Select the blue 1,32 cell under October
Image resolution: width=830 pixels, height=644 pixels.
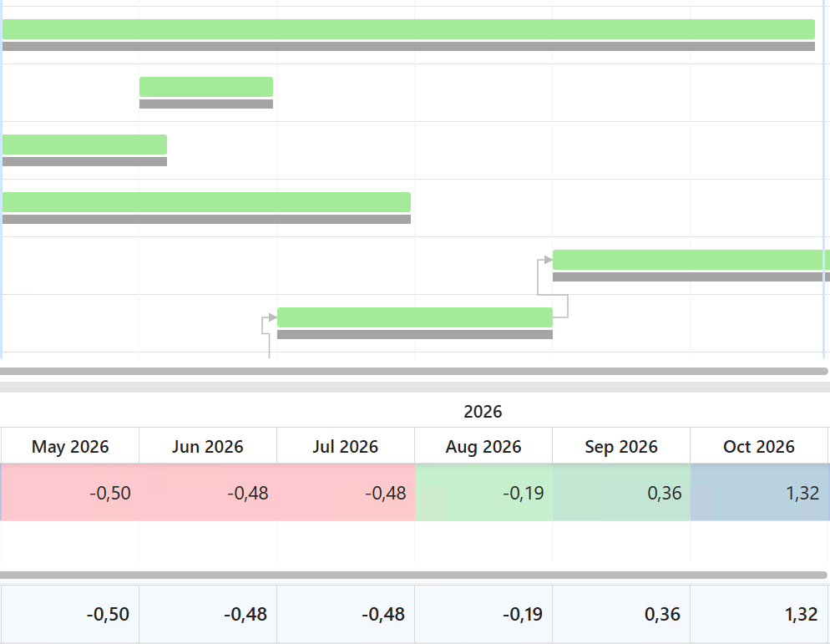[x=759, y=493]
